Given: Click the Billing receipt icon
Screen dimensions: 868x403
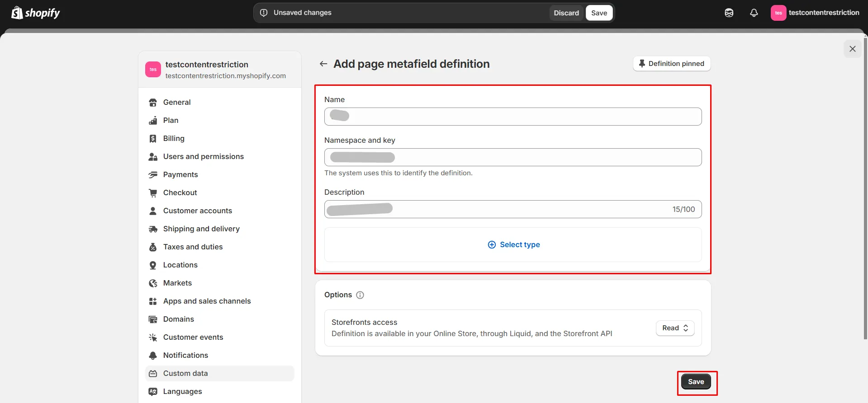Looking at the screenshot, I should coord(153,139).
